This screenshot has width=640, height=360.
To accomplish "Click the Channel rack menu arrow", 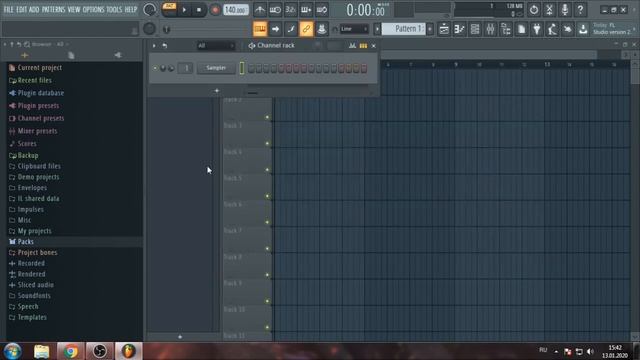I will click(154, 46).
